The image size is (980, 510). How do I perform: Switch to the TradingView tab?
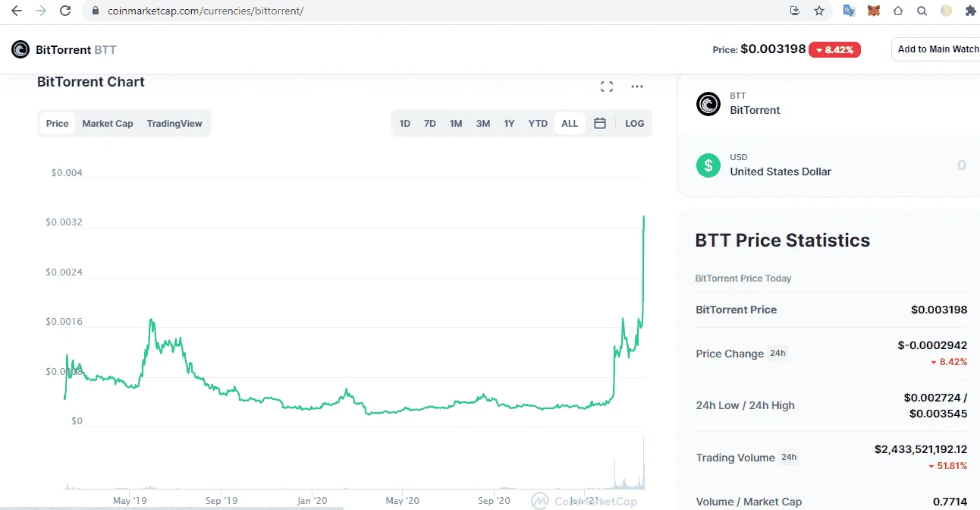click(x=174, y=123)
